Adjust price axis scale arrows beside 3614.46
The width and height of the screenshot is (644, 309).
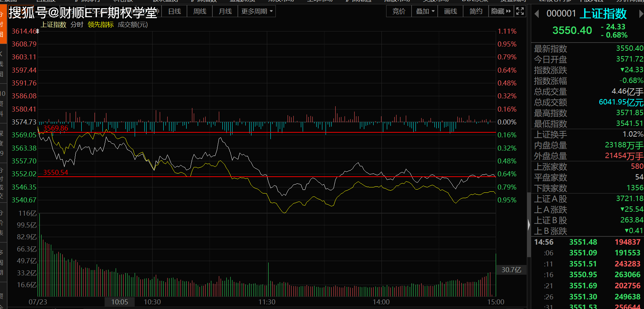[x=37, y=31]
